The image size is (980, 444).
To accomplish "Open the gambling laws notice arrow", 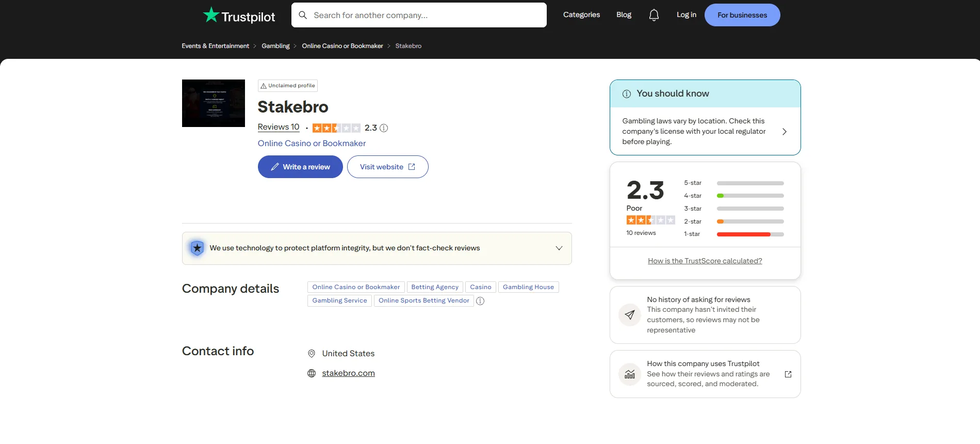I will [785, 132].
